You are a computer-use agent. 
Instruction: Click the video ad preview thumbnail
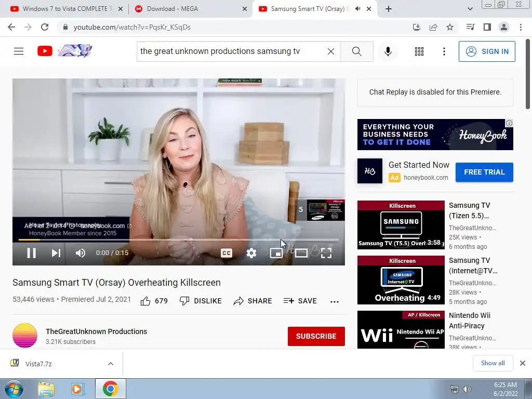point(326,210)
